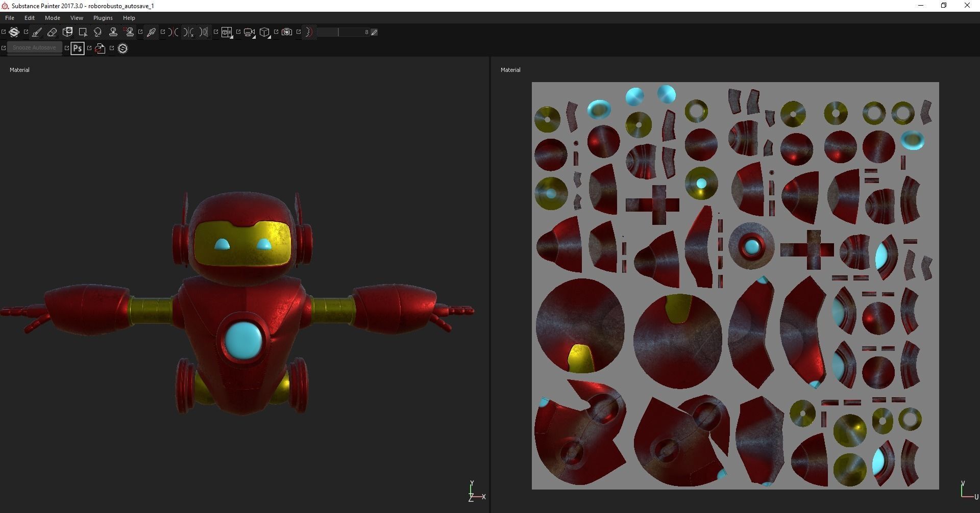Open the Material channel dropdown in UV viewport
Image resolution: width=980 pixels, height=513 pixels.
(x=510, y=70)
